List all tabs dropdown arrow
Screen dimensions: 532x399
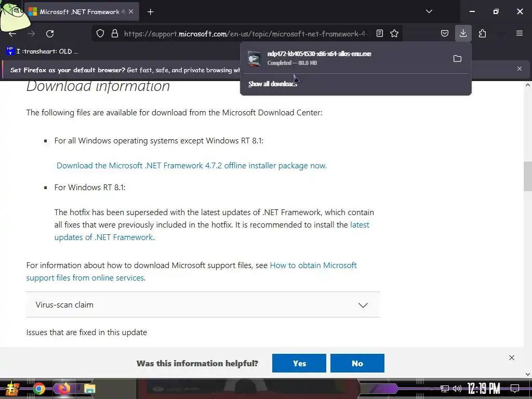(x=429, y=11)
